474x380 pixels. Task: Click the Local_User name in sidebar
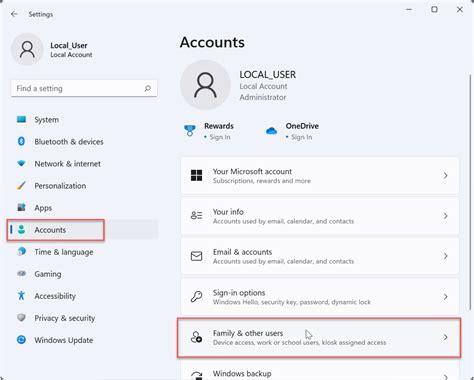69,45
